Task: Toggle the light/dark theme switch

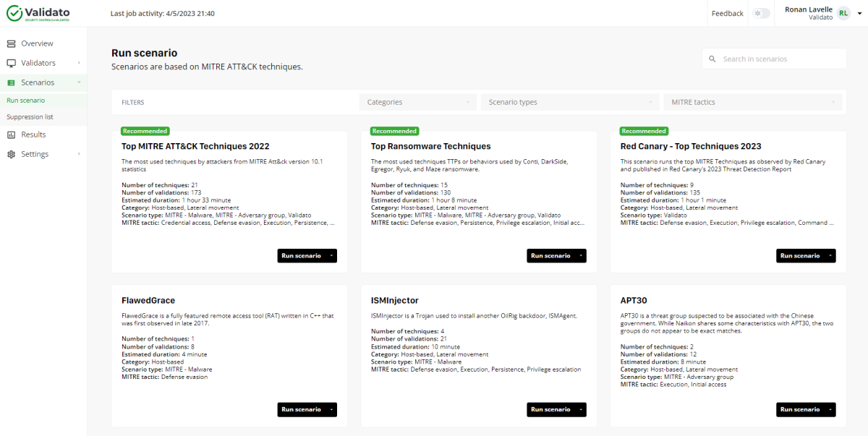Action: [x=760, y=12]
